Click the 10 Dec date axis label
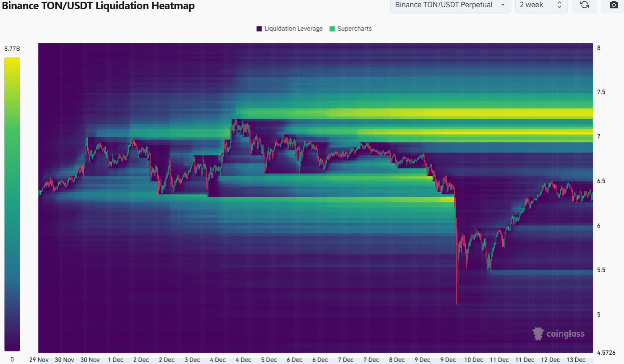 tap(474, 360)
